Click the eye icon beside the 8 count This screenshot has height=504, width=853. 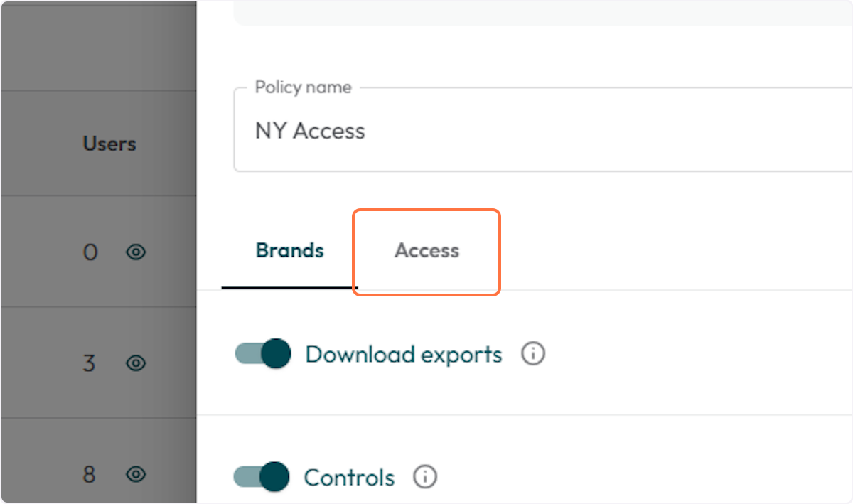coord(136,475)
